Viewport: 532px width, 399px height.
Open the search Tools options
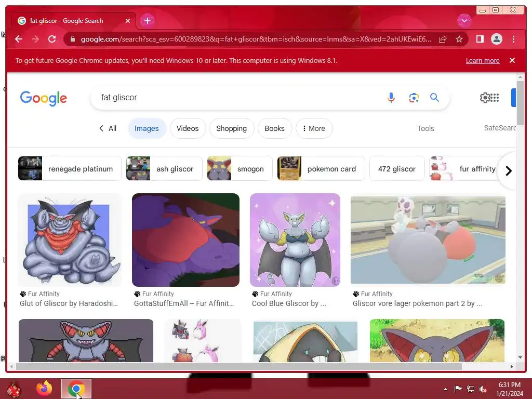coord(425,129)
